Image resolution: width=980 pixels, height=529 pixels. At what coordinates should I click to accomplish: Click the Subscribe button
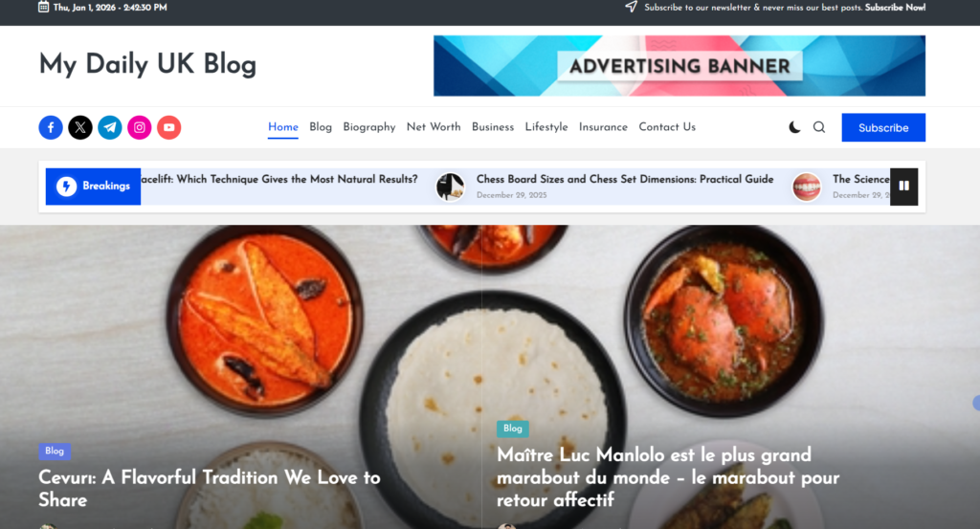point(883,127)
